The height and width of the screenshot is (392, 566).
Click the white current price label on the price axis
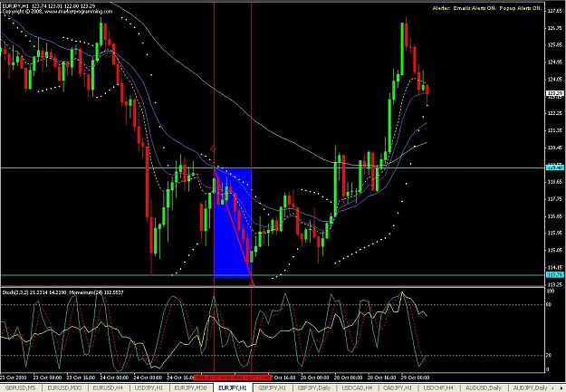(x=555, y=93)
